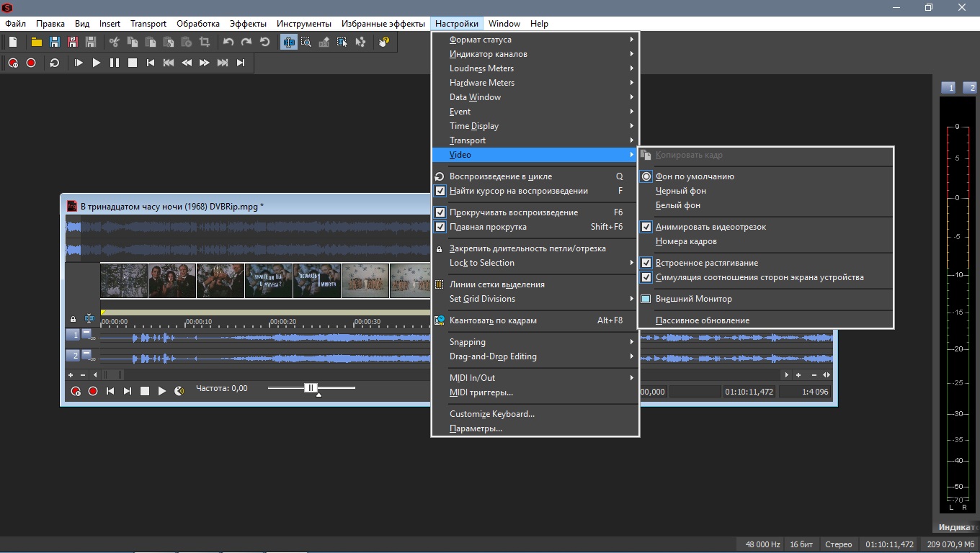Select the Черный фон background option

tap(680, 191)
